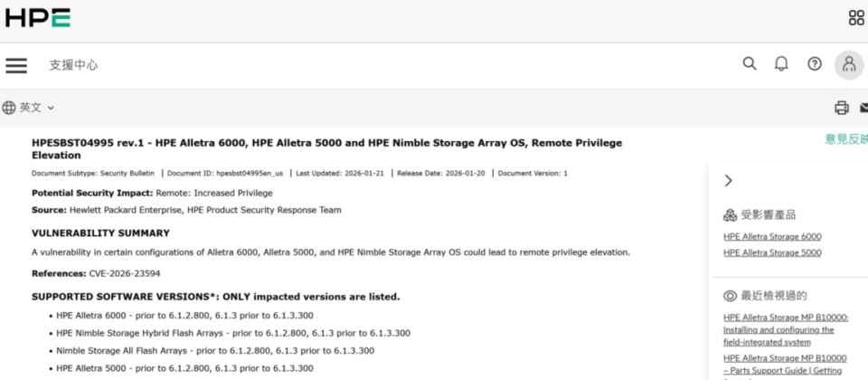Click the 受影響產品 section heading
868x380 pixels.
pos(768,214)
